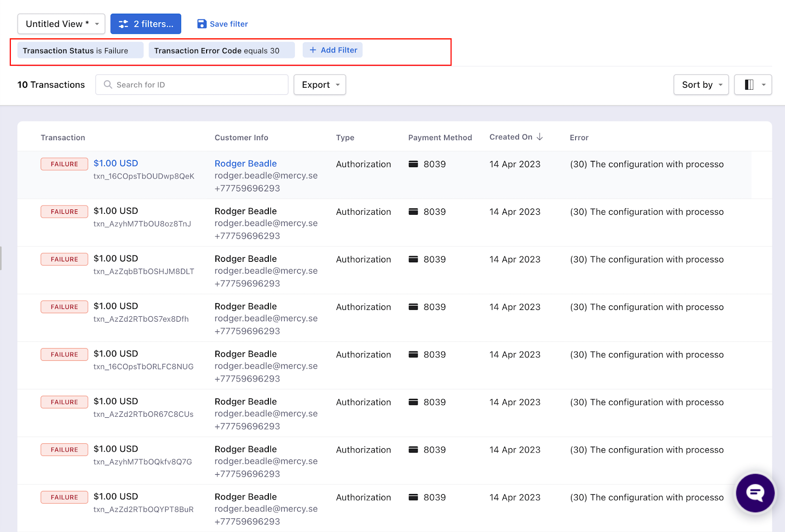Click the Payment Method column header
Screen dimensions: 785x532
(x=440, y=138)
